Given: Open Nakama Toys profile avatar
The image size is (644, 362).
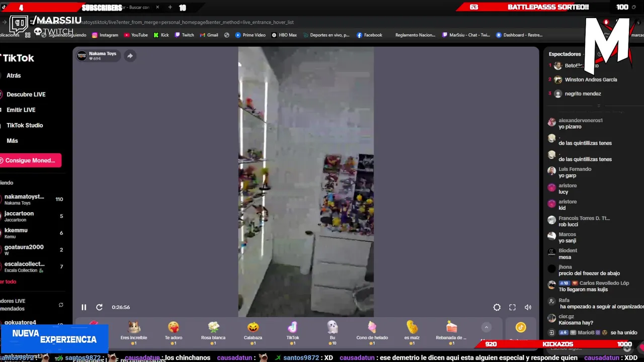Looking at the screenshot, I should click(82, 56).
